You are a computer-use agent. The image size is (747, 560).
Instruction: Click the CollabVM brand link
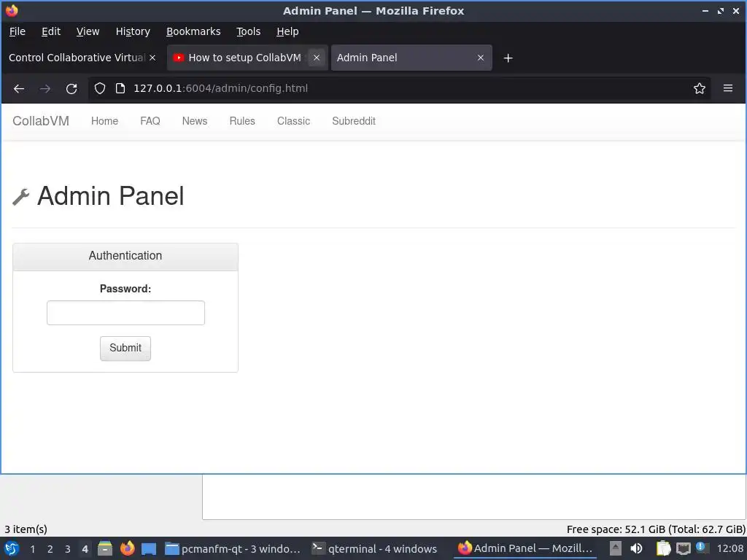coord(41,121)
